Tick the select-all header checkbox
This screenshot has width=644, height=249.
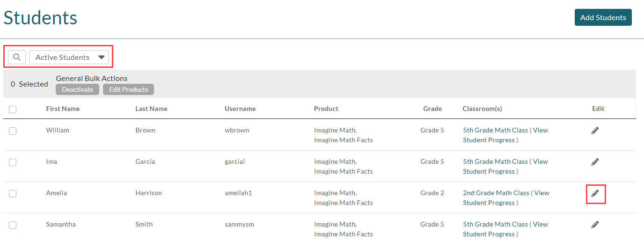tap(13, 109)
